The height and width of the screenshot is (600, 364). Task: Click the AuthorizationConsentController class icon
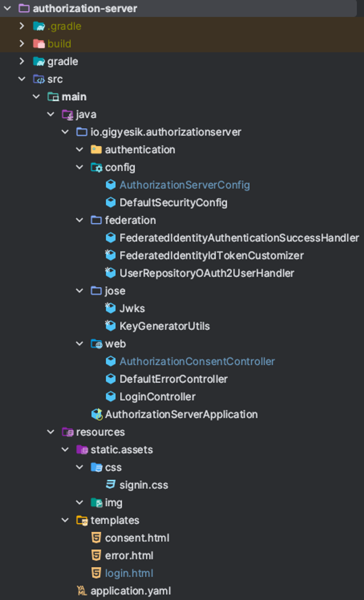click(111, 361)
